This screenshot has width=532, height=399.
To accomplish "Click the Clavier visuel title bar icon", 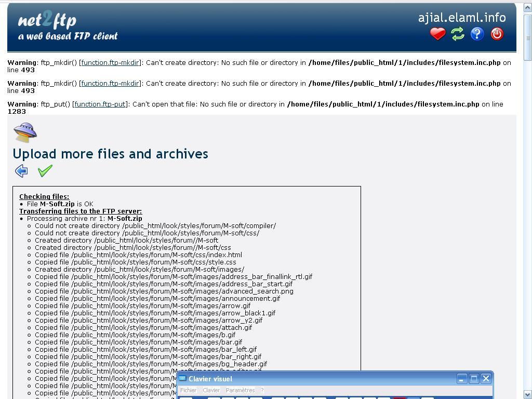I will coord(182,378).
